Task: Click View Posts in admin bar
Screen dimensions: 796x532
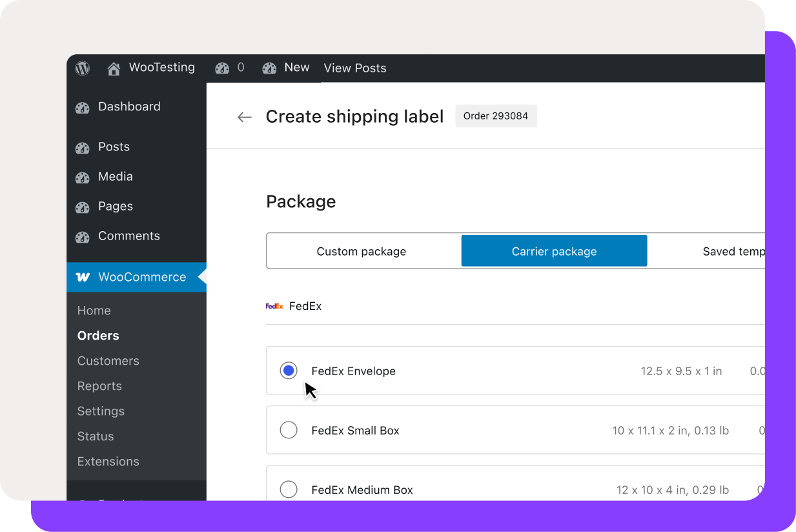Action: pos(355,68)
